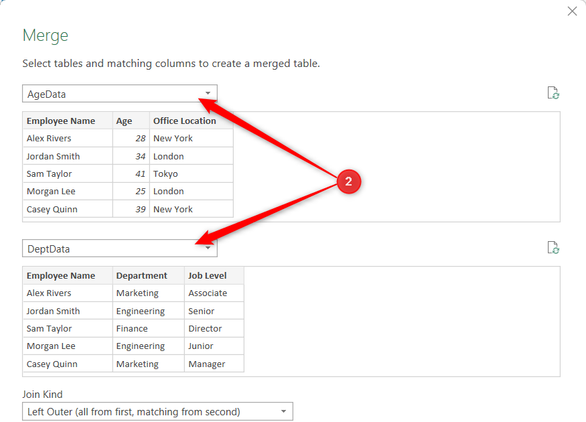The height and width of the screenshot is (422, 586).
Task: Expand the Join Kind Left Outer dropdown
Action: point(157,412)
